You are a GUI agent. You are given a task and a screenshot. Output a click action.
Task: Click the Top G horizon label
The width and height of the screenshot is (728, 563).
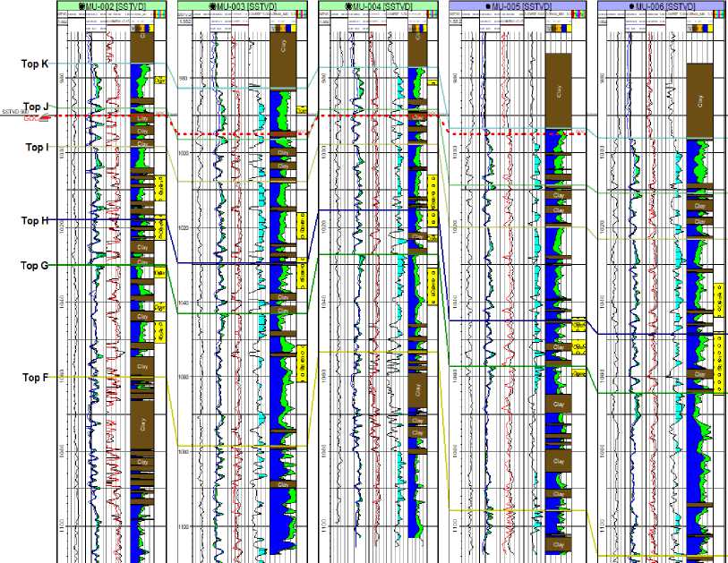34,266
